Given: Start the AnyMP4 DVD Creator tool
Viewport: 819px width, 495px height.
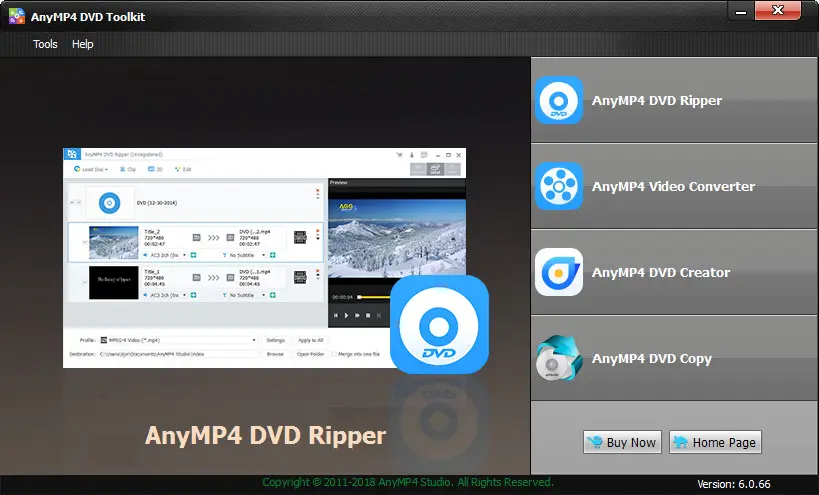Looking at the screenshot, I should point(674,272).
